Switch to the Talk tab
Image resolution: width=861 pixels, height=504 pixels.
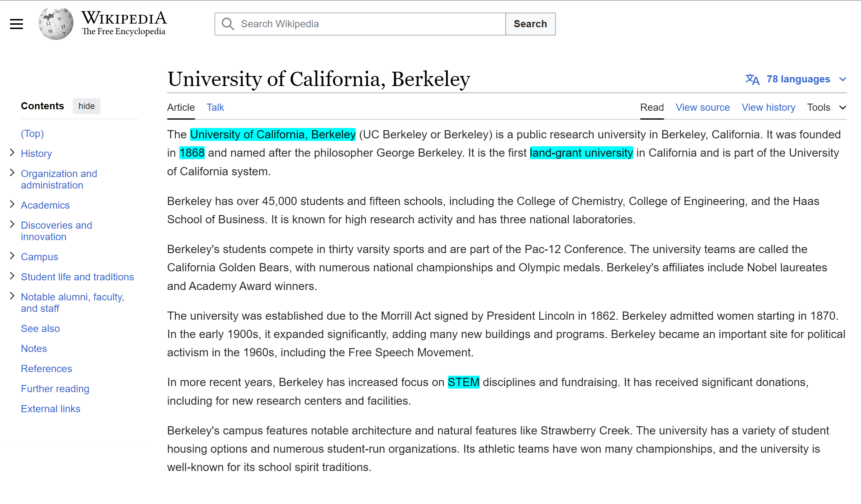(215, 108)
